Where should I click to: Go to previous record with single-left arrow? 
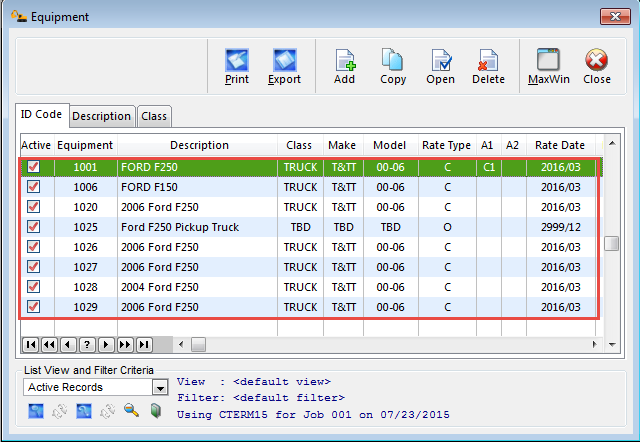pyautogui.click(x=68, y=345)
